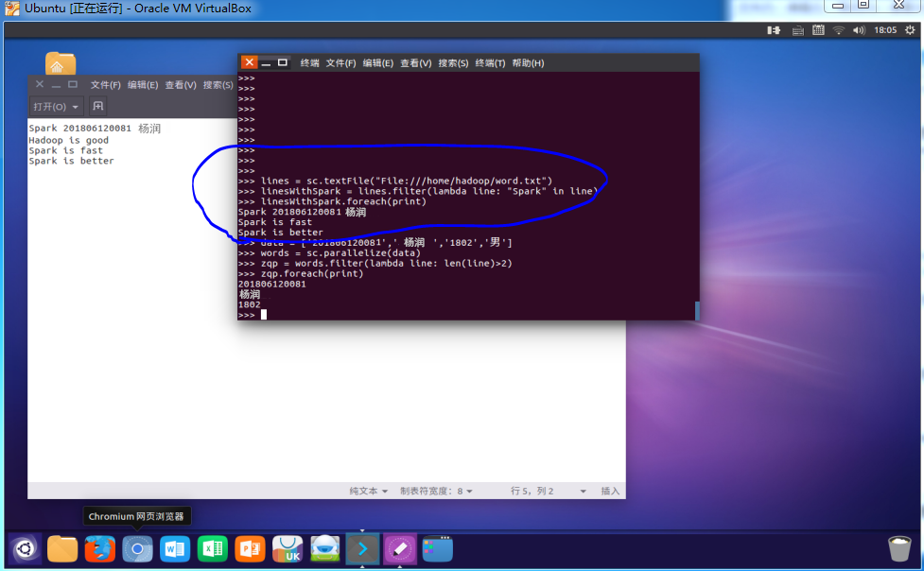Click the plug connection indicator in top panel
The width and height of the screenshot is (924, 571).
[774, 30]
